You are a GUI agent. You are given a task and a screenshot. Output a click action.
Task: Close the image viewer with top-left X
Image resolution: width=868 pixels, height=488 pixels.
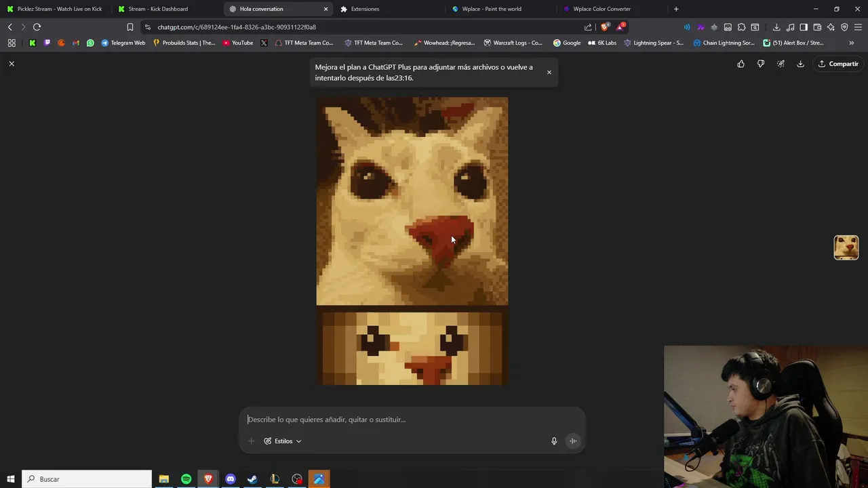tap(12, 63)
